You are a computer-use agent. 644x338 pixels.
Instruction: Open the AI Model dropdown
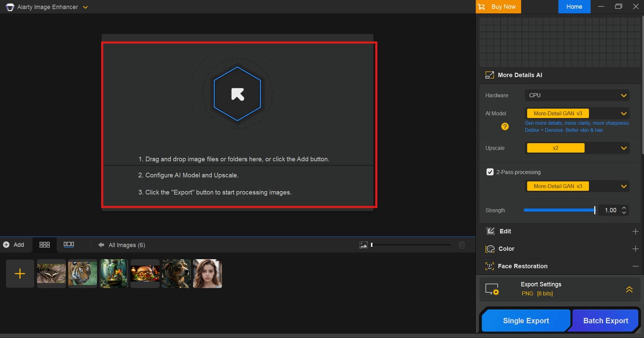577,113
